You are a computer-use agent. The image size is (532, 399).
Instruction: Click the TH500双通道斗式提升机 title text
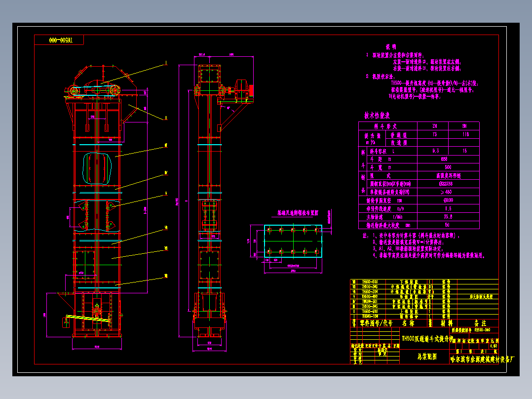coord(427,339)
